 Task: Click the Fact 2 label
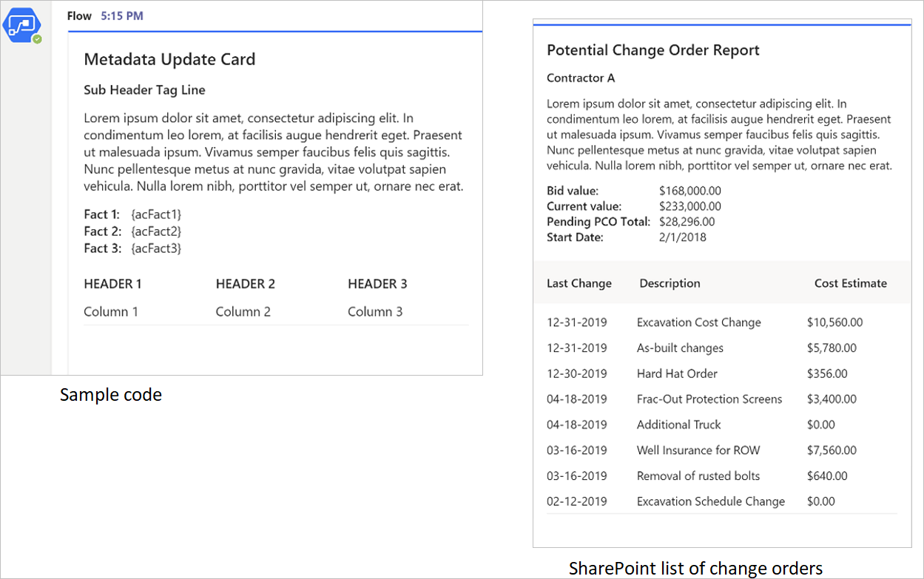click(x=102, y=231)
